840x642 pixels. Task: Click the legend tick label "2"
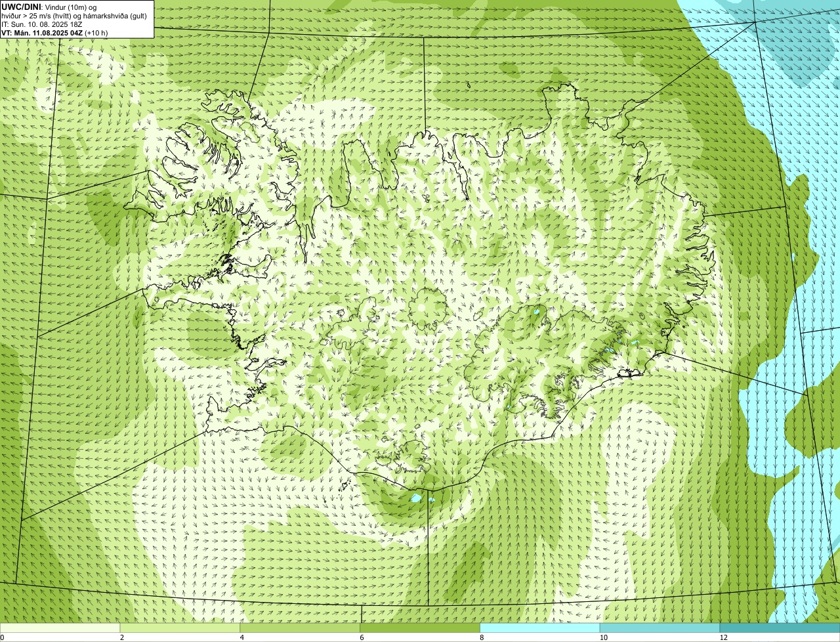coord(122,637)
